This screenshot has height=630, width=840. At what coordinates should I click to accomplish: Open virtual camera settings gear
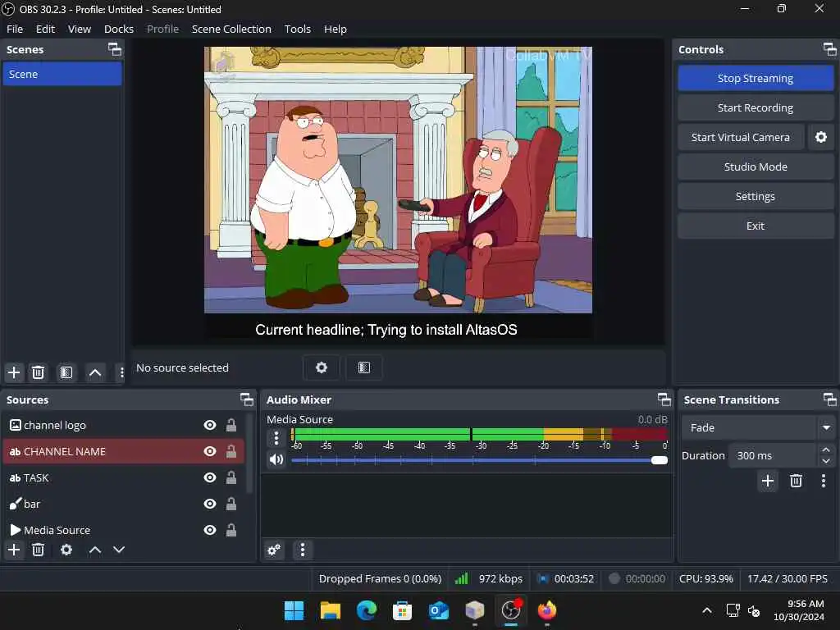tap(820, 137)
